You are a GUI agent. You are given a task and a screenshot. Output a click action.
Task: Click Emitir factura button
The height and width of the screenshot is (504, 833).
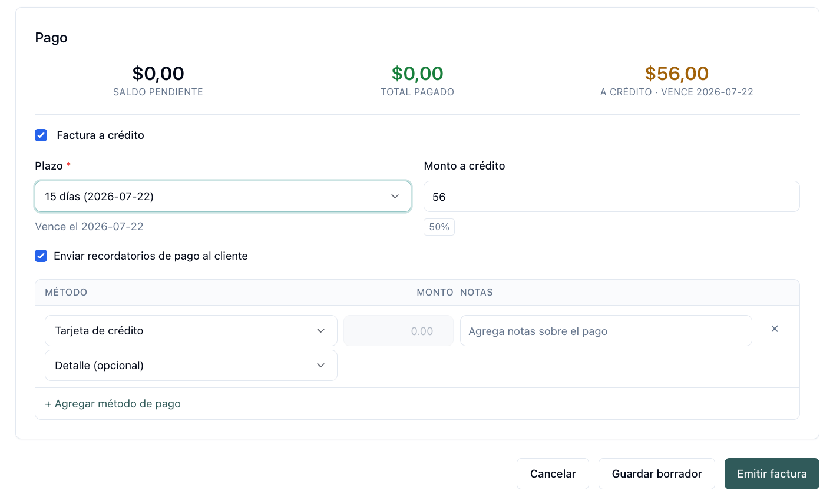[x=772, y=474]
